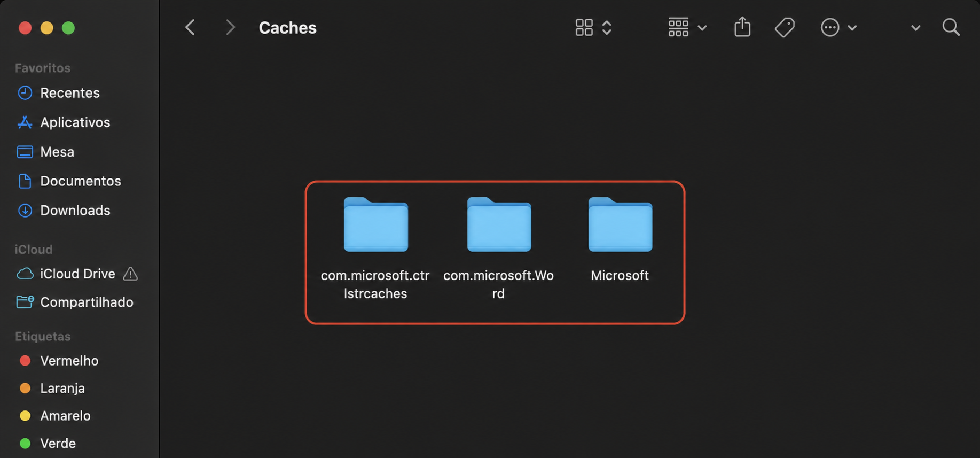Viewport: 980px width, 458px height.
Task: Click the download arrow icon beside Downloads
Action: (x=25, y=211)
